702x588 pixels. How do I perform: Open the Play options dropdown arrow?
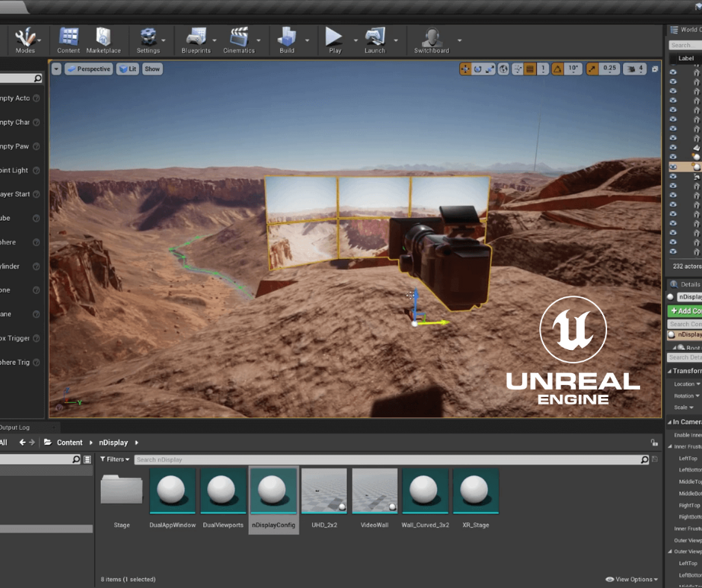(x=355, y=40)
